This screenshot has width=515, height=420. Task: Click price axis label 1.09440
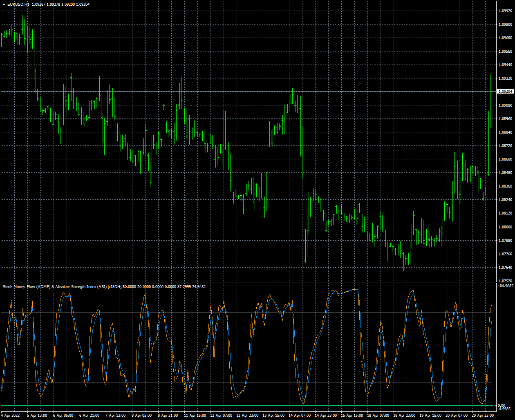(506, 65)
